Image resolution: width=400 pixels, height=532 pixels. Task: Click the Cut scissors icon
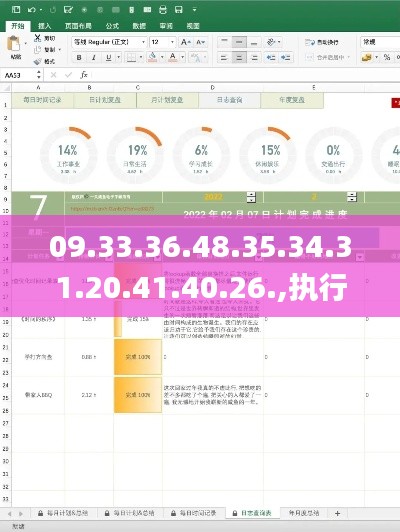(x=38, y=38)
